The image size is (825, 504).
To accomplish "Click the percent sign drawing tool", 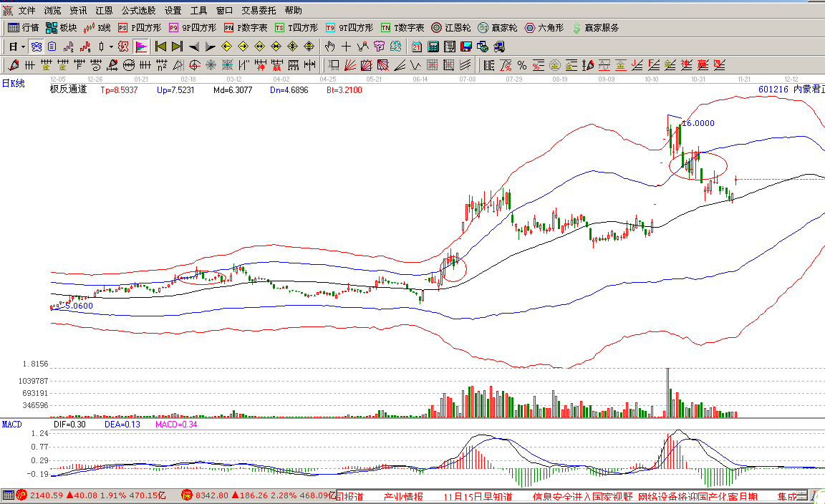I will pos(521,65).
